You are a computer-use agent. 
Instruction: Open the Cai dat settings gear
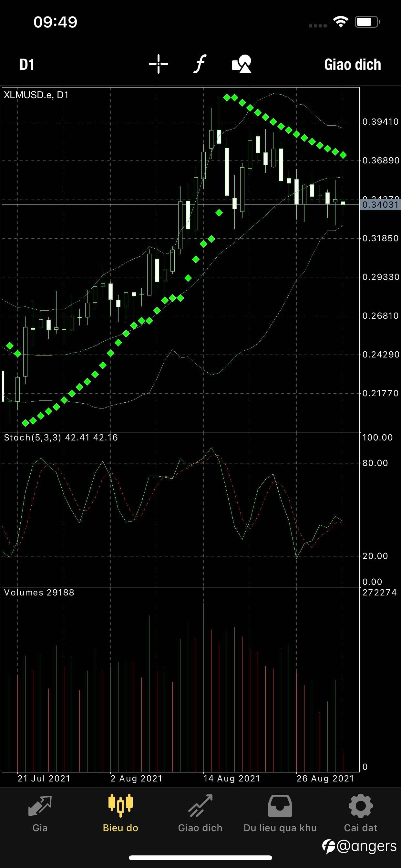(x=361, y=813)
